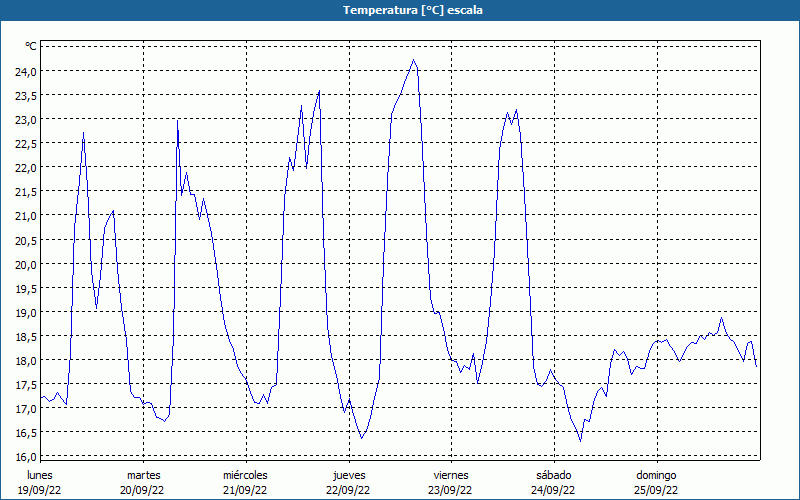
Task: Click the 19,0 value on the y-axis
Action: [x=26, y=312]
